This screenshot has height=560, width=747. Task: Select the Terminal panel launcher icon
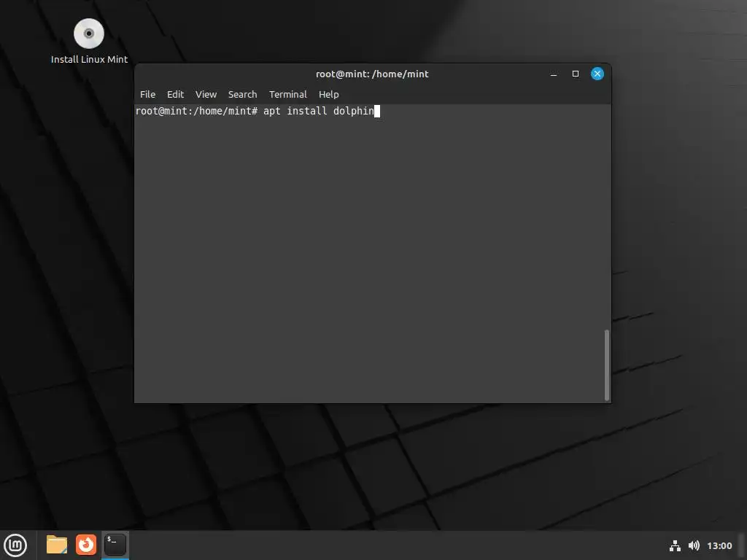tap(115, 545)
